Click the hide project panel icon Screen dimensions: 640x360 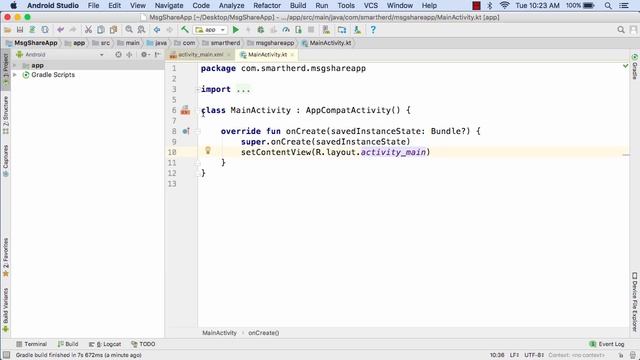coord(158,54)
